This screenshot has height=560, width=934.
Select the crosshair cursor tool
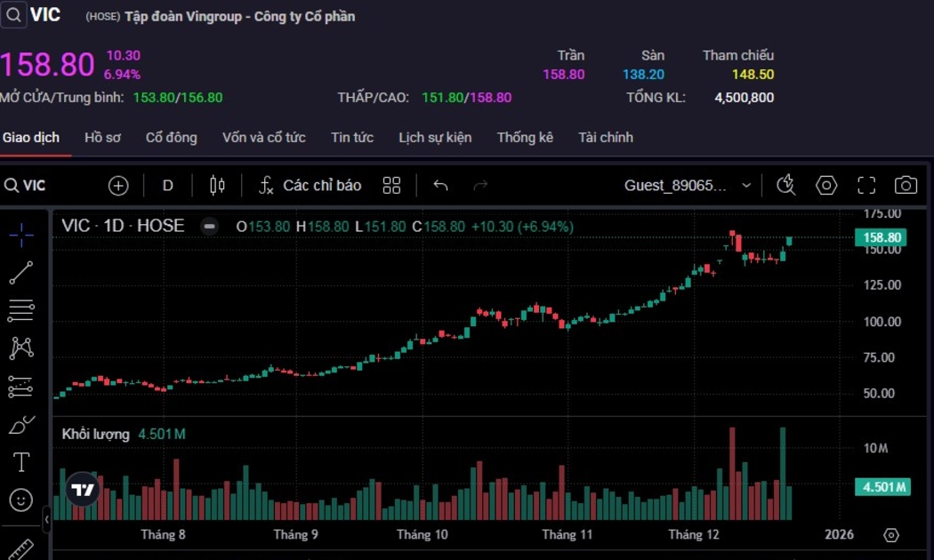(x=21, y=235)
